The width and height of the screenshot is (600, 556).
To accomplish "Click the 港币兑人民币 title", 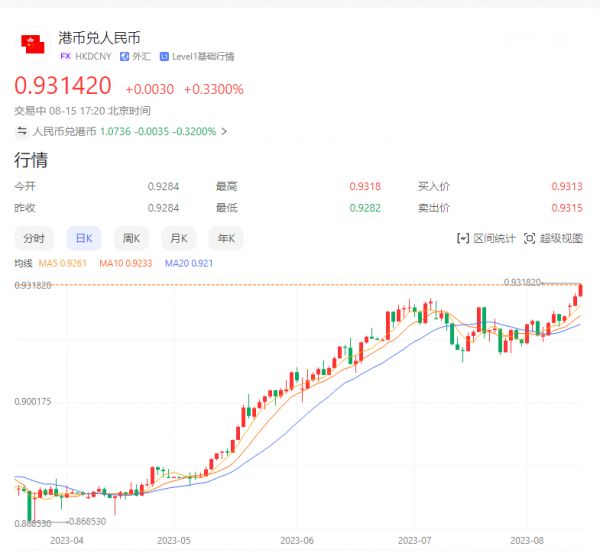I will click(98, 38).
